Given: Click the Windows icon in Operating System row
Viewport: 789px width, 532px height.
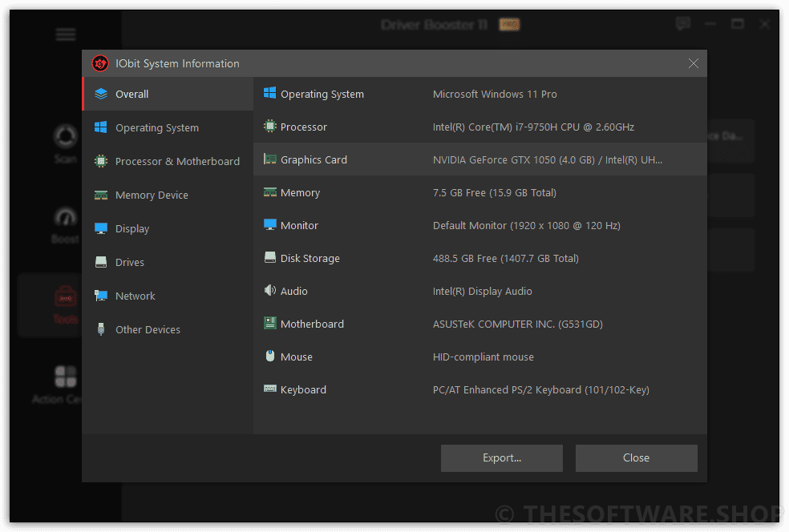Looking at the screenshot, I should tap(270, 93).
